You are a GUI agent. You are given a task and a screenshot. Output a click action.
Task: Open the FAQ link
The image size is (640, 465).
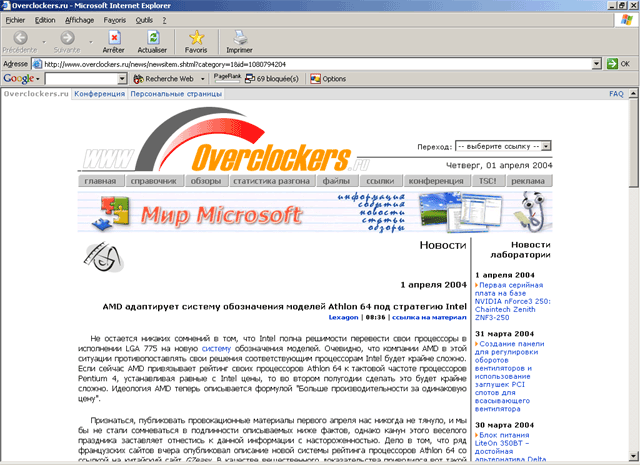tap(616, 94)
